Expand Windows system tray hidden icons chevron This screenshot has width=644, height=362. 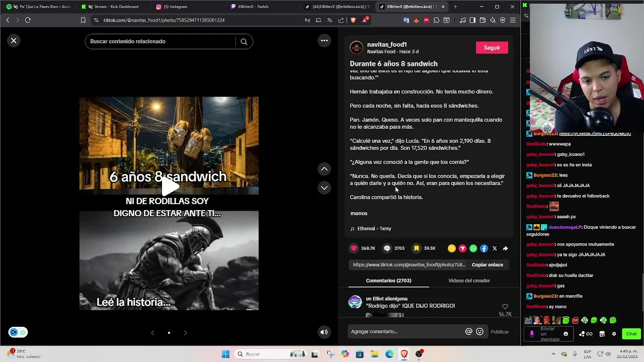553,354
